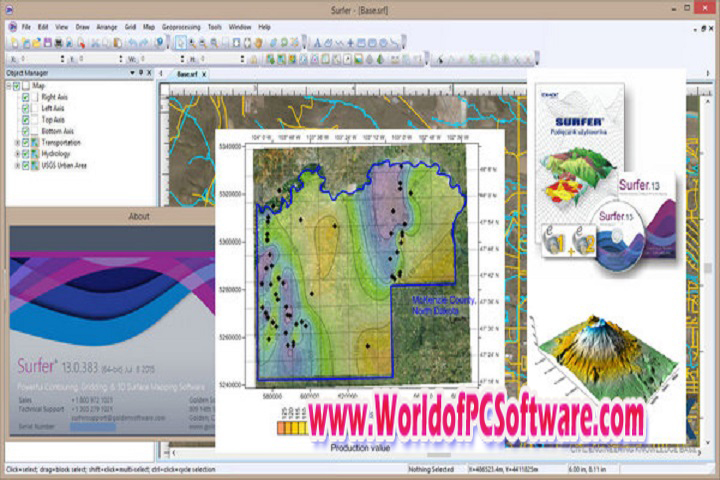This screenshot has width=720, height=480.
Task: Click the Y position spinner arrows
Action: click(121, 59)
